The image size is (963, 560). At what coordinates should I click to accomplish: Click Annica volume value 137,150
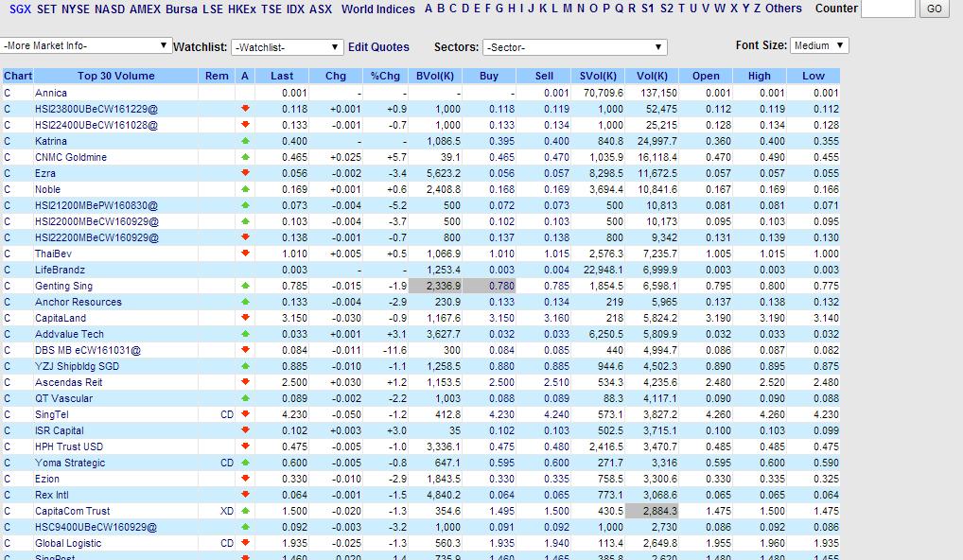[x=658, y=94]
